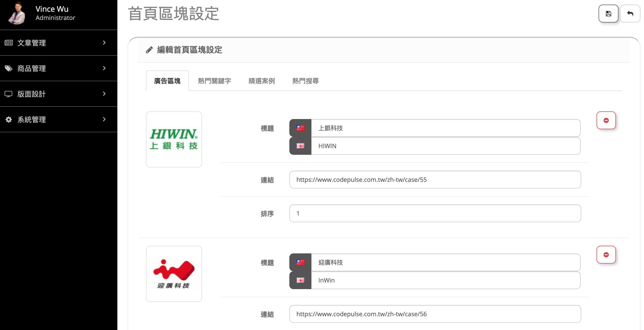
Task: Click the link field ending in case/55
Action: [435, 180]
